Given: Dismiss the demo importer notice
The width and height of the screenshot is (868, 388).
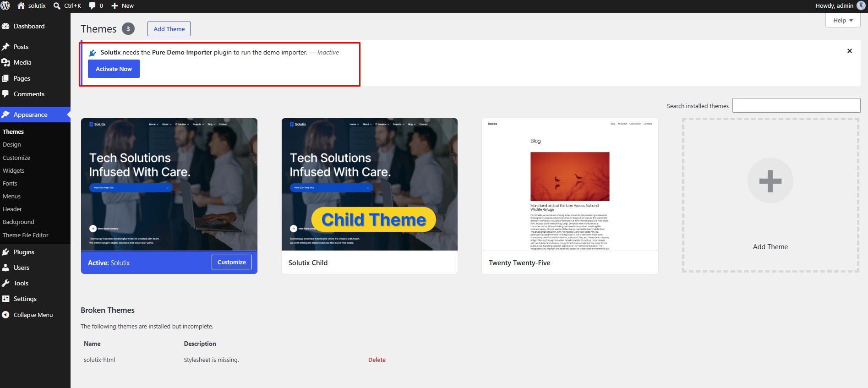Looking at the screenshot, I should (850, 51).
